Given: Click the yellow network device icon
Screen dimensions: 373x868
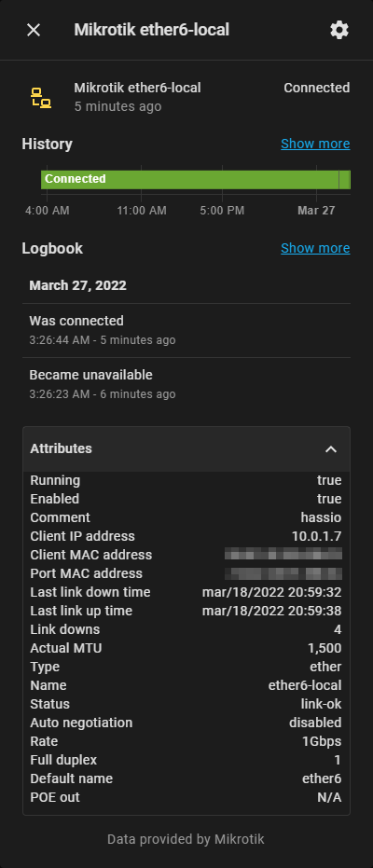Looking at the screenshot, I should (x=41, y=97).
